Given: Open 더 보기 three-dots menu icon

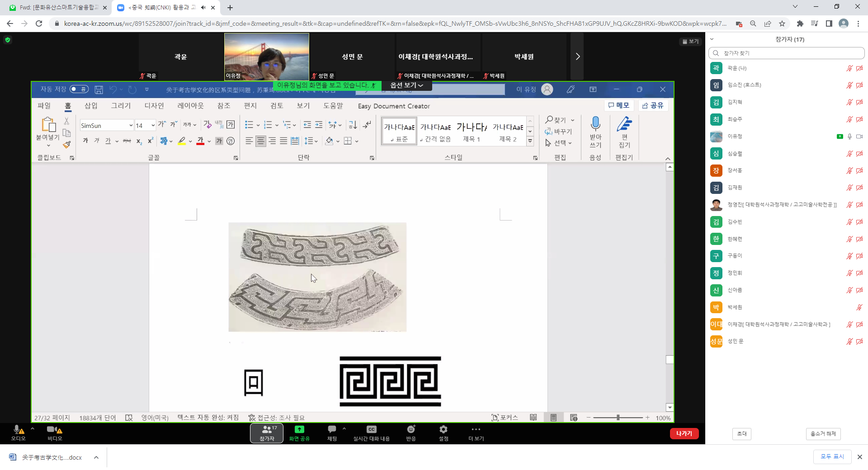Looking at the screenshot, I should [476, 429].
